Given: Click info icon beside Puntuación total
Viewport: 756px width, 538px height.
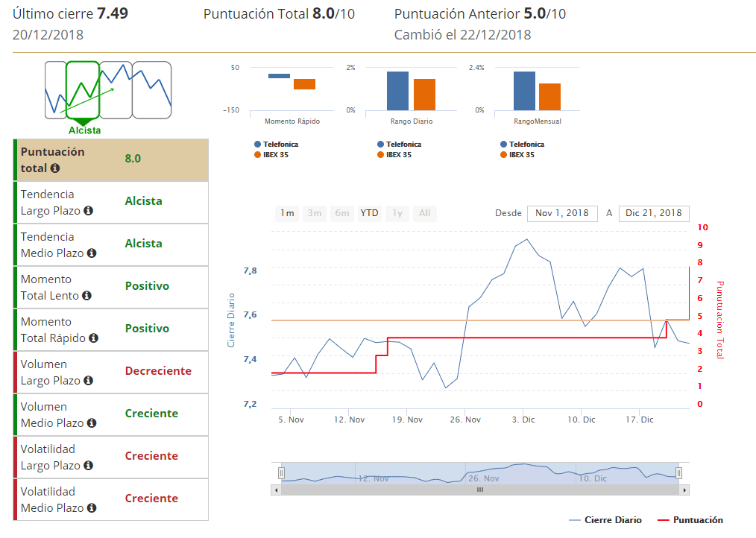Looking at the screenshot, I should click(55, 168).
